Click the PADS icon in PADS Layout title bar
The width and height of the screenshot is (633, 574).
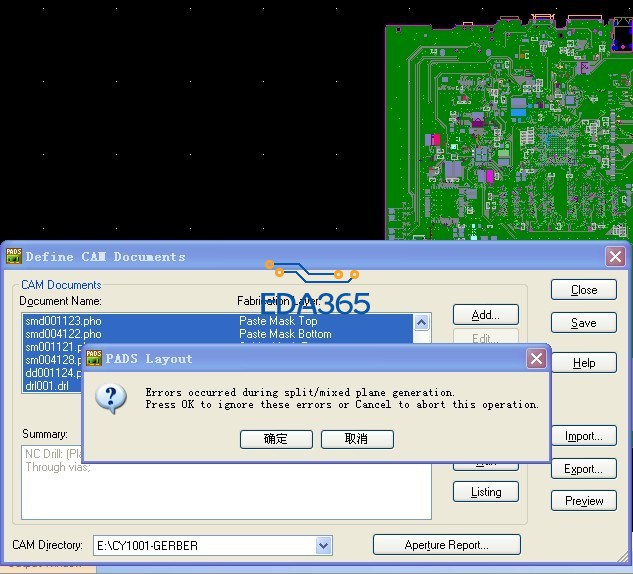click(x=94, y=358)
